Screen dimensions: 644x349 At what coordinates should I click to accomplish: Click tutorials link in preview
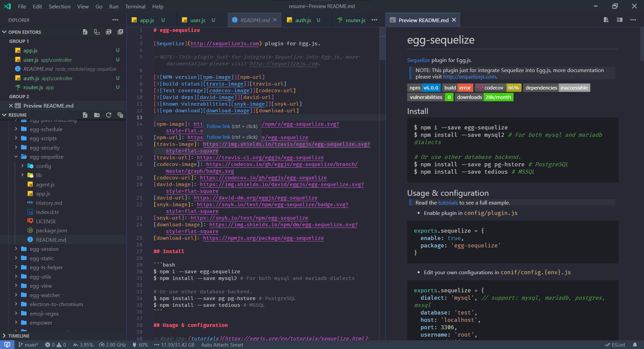(448, 203)
